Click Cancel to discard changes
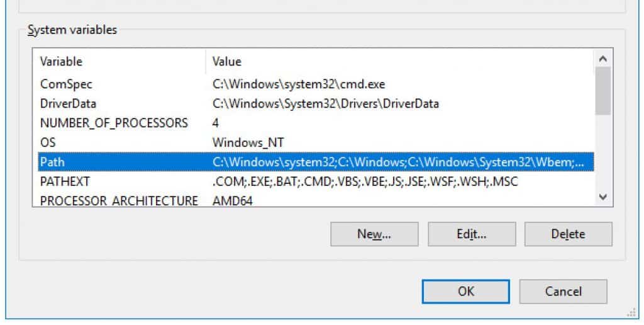Viewport: 644px width, 325px height. [x=563, y=292]
